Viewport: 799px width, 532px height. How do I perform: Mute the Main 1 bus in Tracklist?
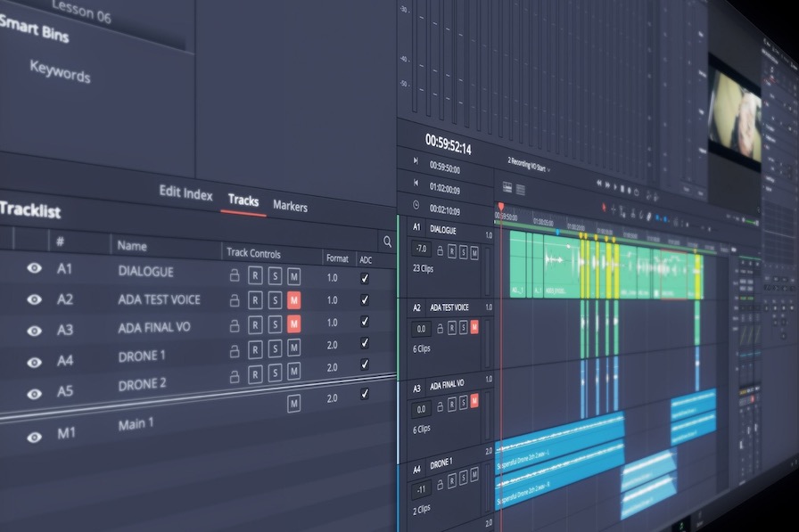click(294, 404)
